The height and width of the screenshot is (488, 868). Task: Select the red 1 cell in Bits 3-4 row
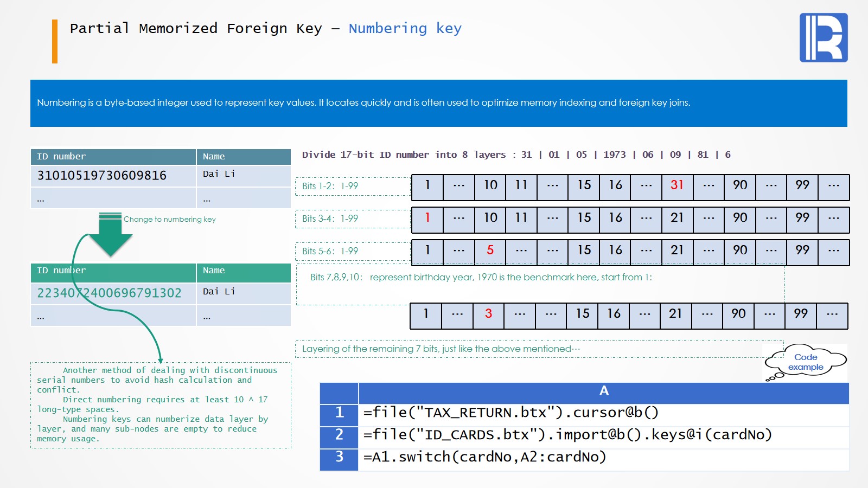pos(427,218)
